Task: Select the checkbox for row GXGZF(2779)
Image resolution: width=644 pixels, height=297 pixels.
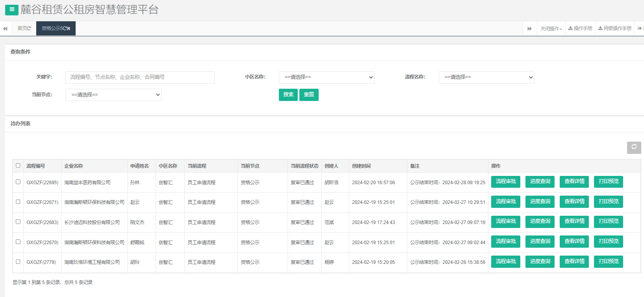Action: click(18, 262)
